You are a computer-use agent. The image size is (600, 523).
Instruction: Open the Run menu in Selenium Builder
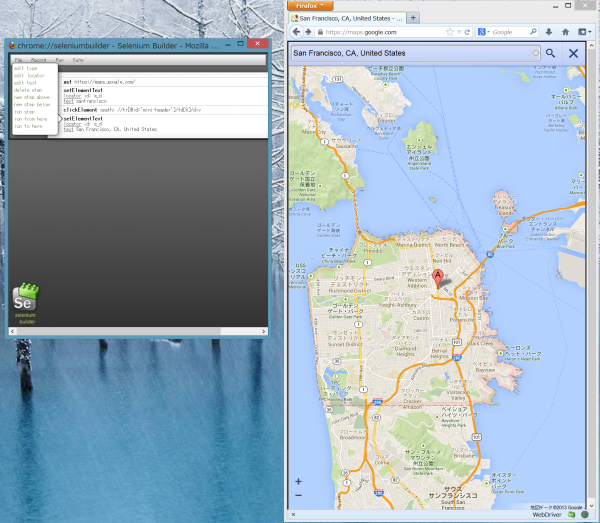pyautogui.click(x=60, y=60)
